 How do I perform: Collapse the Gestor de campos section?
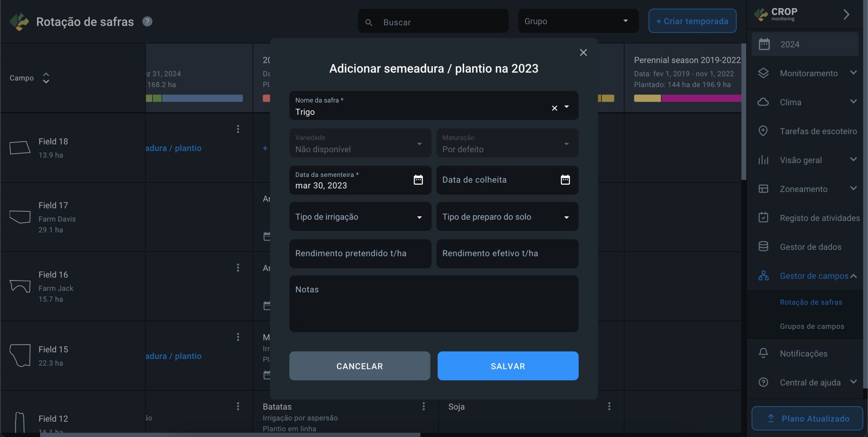click(854, 276)
